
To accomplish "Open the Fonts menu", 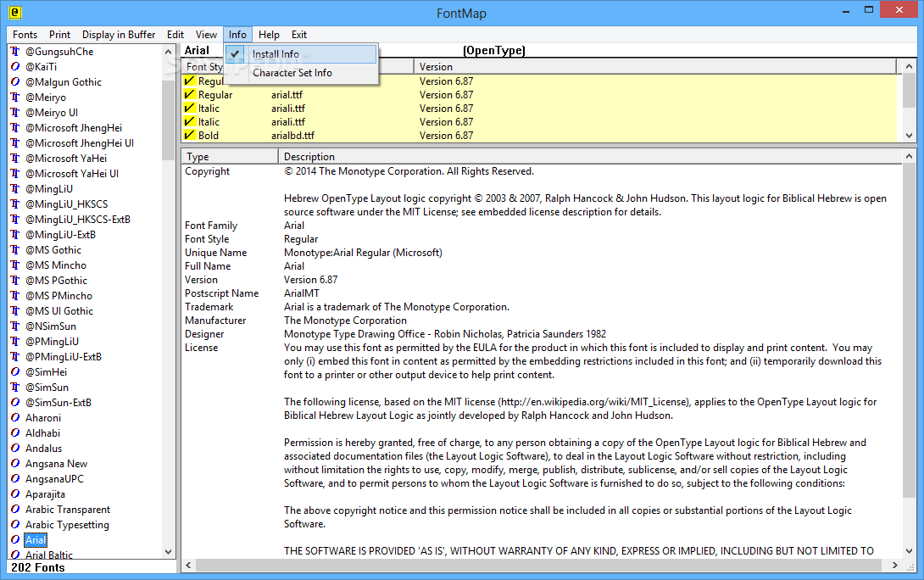I will [x=25, y=35].
